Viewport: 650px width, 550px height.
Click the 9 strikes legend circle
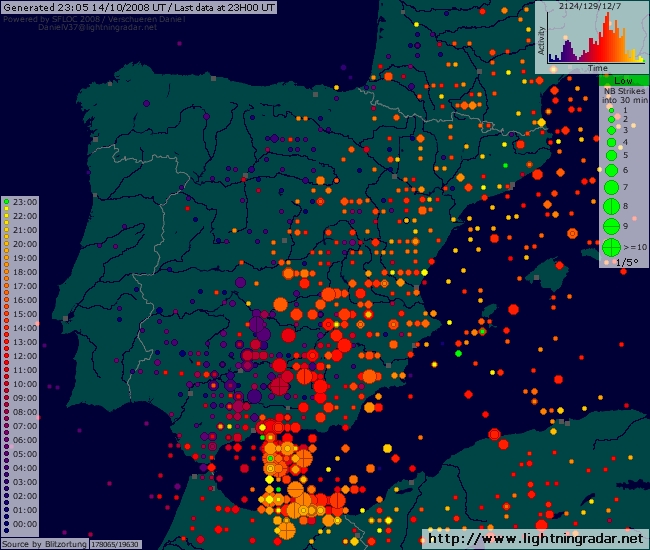coord(610,226)
